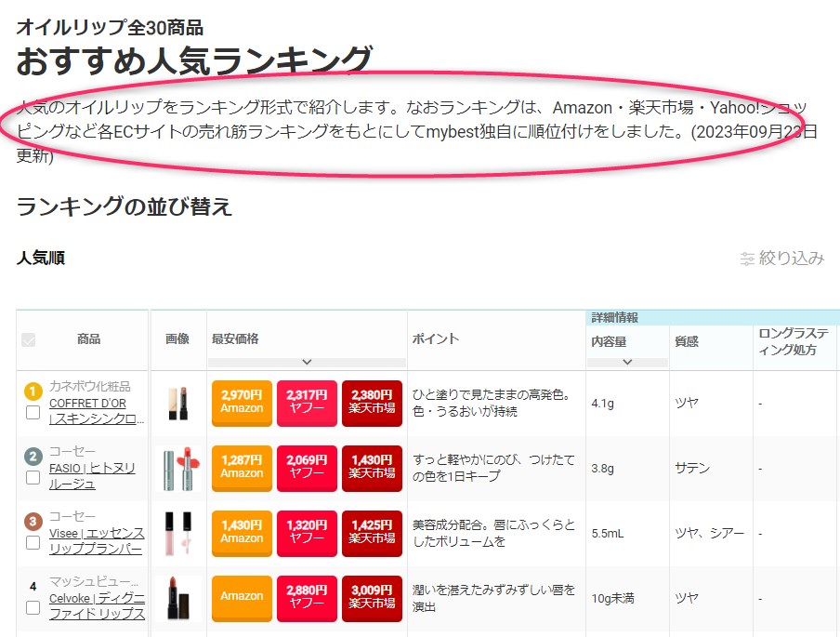This screenshot has width=840, height=637.
Task: Click the 2,970円 Amazon price button
Action: click(243, 404)
